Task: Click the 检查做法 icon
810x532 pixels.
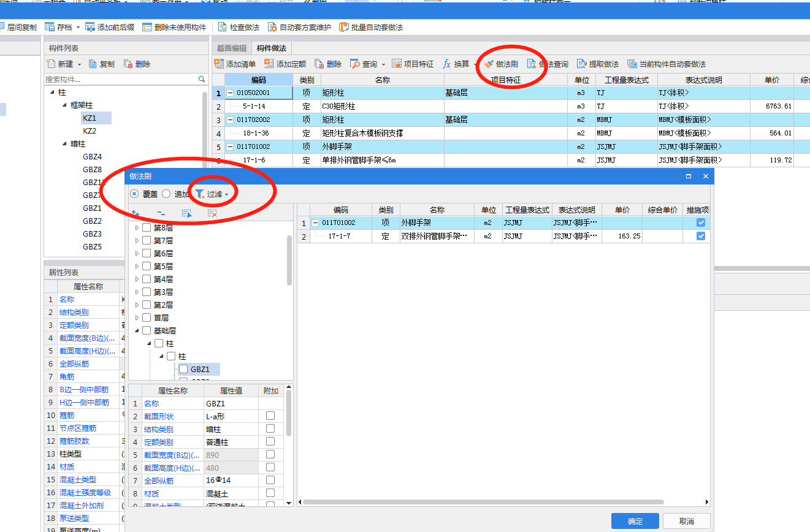Action: [x=222, y=28]
